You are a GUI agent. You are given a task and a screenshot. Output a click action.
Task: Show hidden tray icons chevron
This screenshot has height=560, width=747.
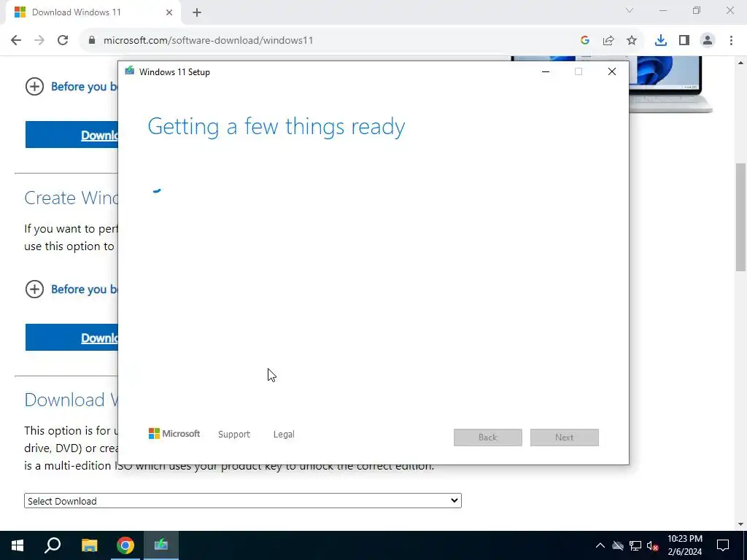(x=600, y=545)
